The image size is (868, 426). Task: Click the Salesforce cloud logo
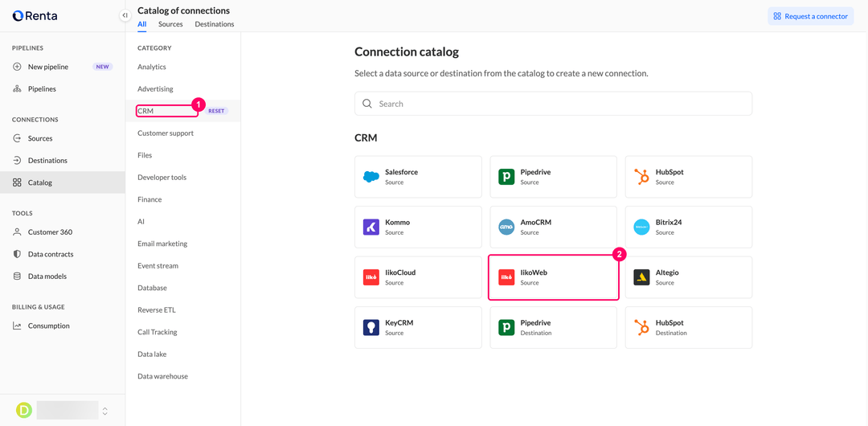click(371, 177)
